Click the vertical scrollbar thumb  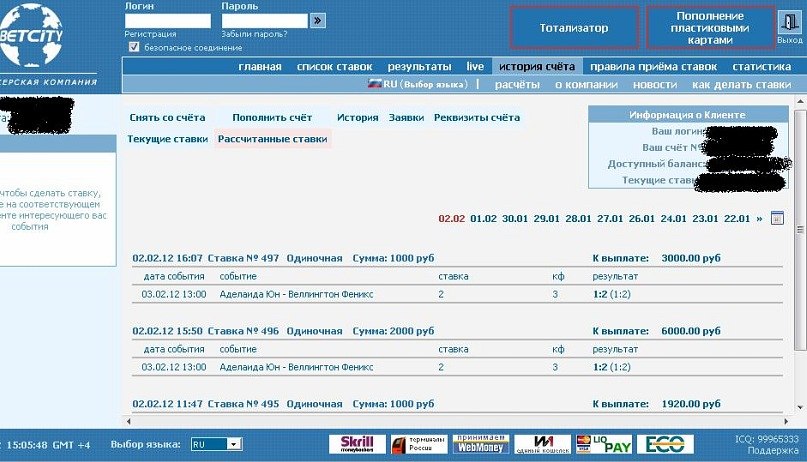click(800, 229)
